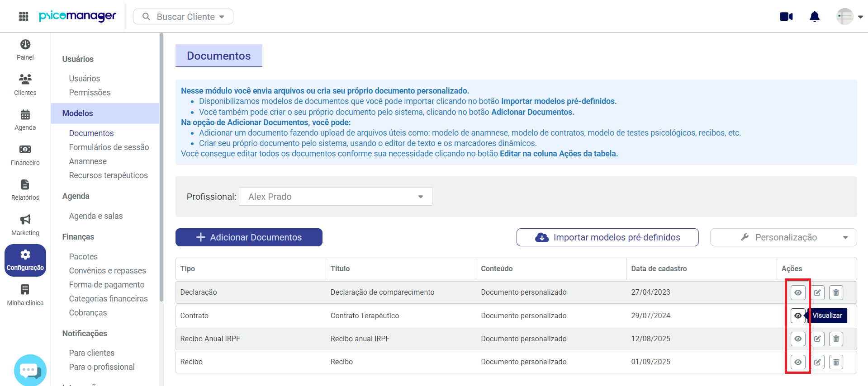The image size is (868, 386).
Task: Open Anamnese menu item
Action: 88,161
